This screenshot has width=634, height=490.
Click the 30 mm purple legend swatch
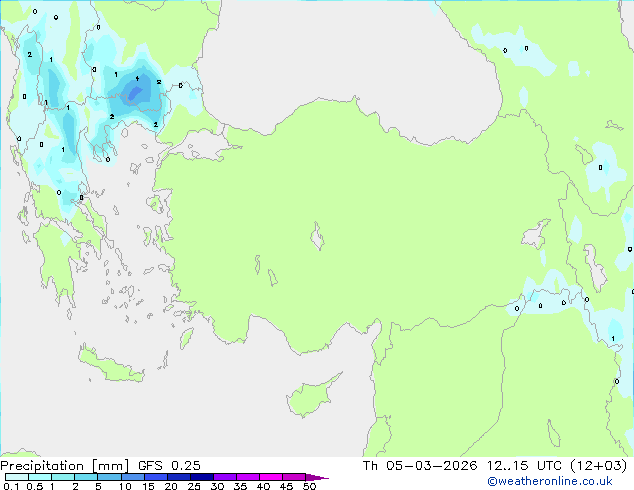pos(224,477)
